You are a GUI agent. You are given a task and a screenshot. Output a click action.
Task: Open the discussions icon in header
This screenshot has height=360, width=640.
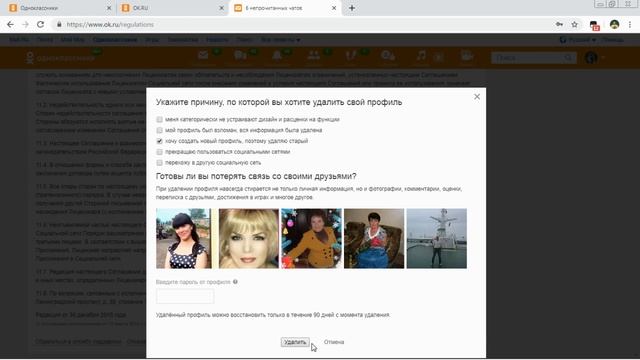click(240, 56)
